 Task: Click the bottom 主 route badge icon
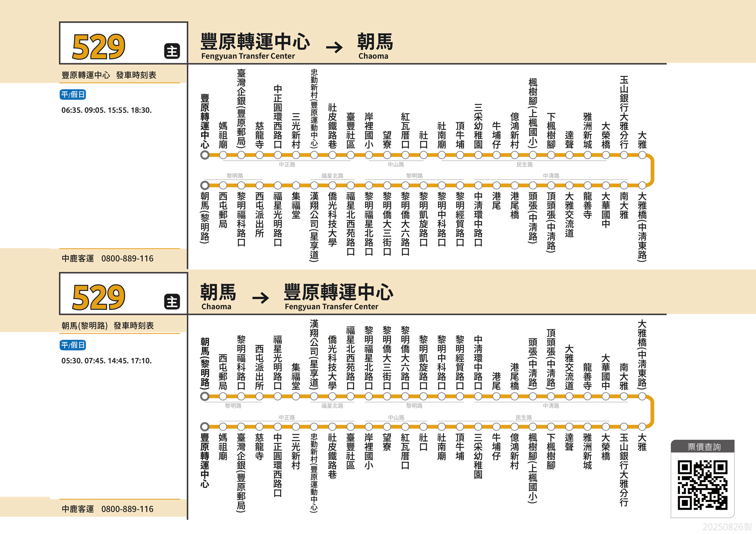click(172, 302)
